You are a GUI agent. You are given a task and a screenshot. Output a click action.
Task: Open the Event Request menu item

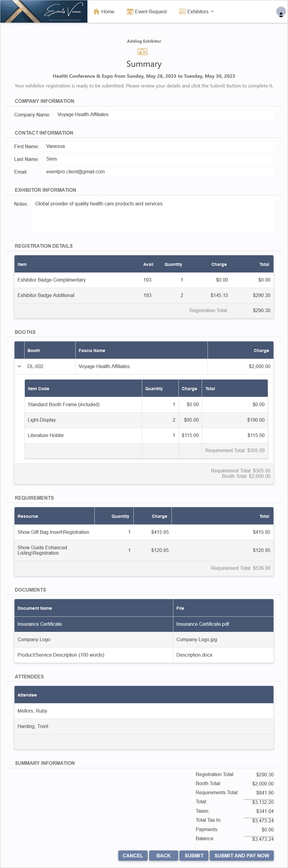pos(147,11)
